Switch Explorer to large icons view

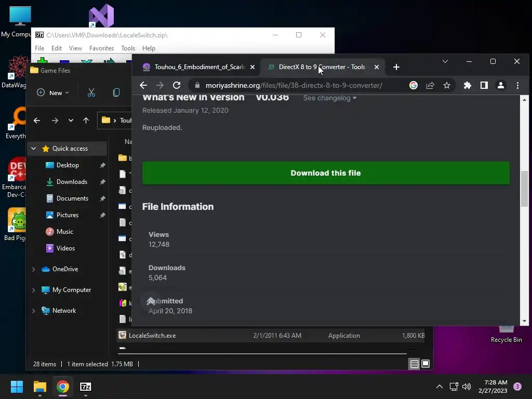tap(425, 364)
